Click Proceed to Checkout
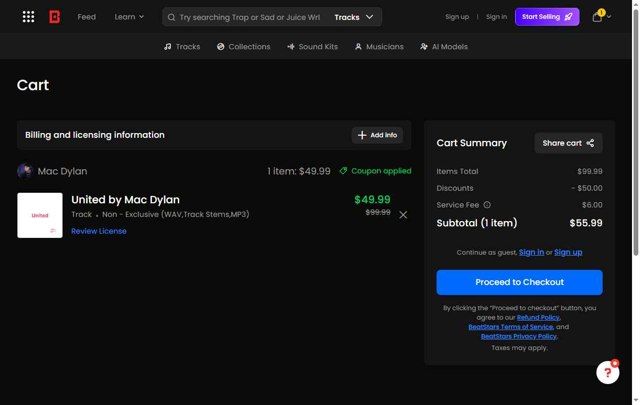The image size is (640, 405). coord(519,282)
